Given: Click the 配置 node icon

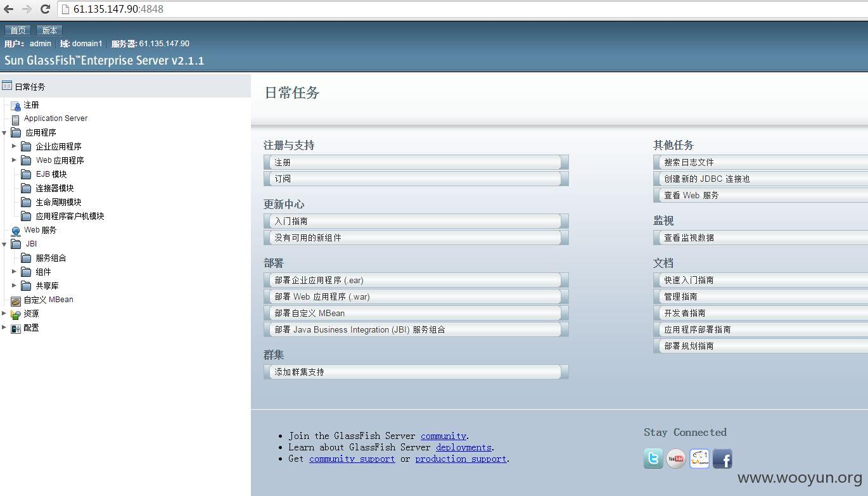Looking at the screenshot, I should 16,328.
